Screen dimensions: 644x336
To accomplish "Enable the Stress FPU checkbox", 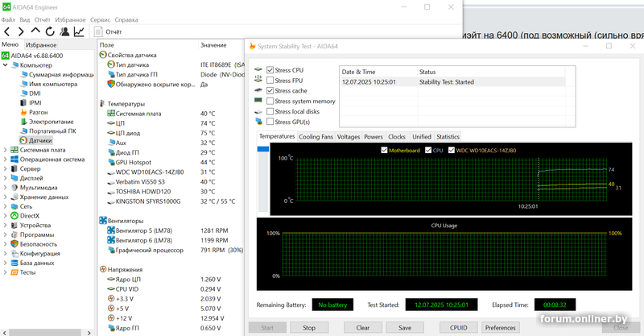I will click(270, 81).
